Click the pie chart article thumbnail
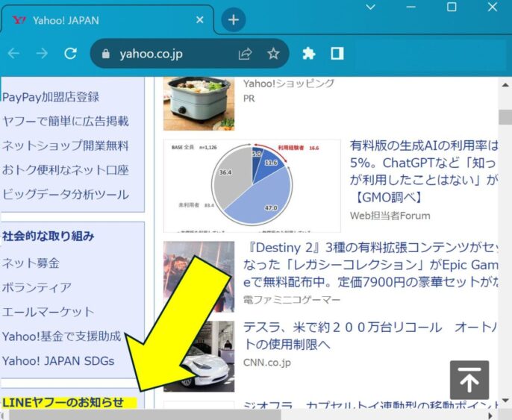The height and width of the screenshot is (420, 512). (252, 186)
